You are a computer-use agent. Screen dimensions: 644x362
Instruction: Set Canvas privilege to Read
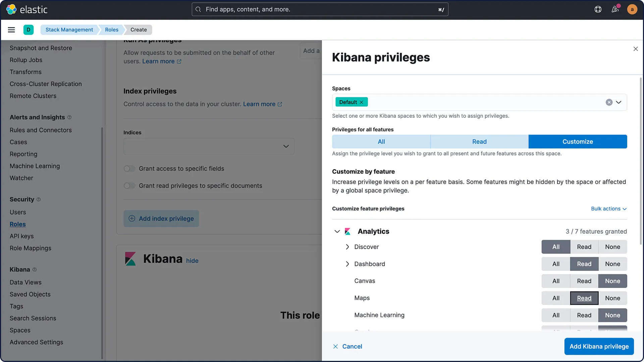(584, 281)
